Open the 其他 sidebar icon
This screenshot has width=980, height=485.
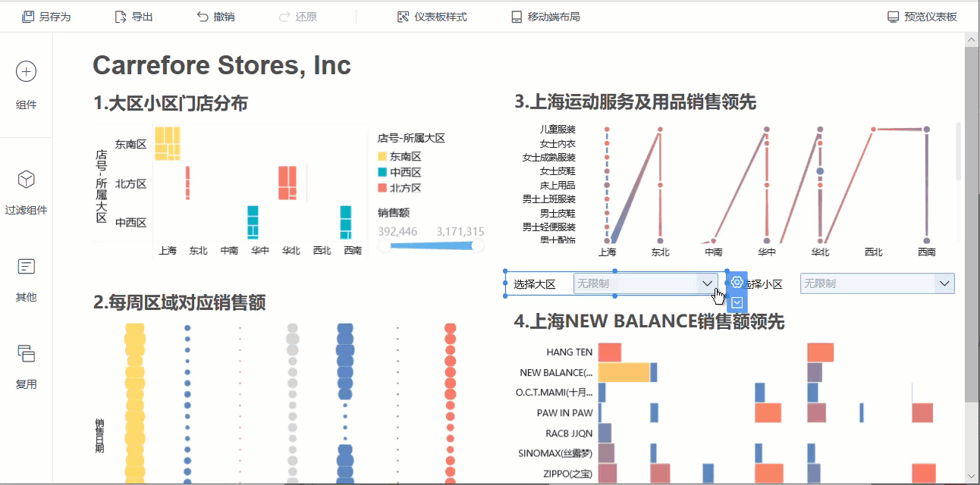click(27, 266)
